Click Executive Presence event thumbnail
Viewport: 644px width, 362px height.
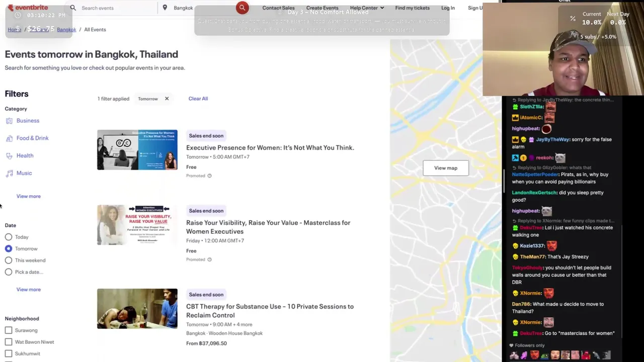coord(137,150)
